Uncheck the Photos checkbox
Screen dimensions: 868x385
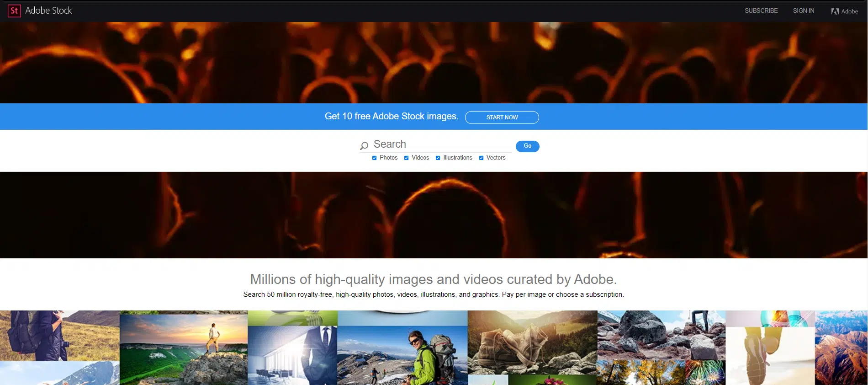click(x=375, y=158)
